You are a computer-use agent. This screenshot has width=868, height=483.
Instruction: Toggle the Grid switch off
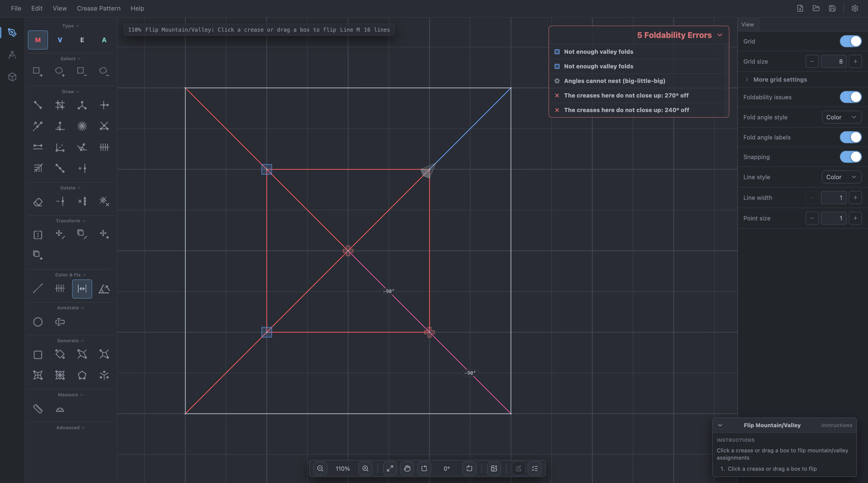point(850,41)
